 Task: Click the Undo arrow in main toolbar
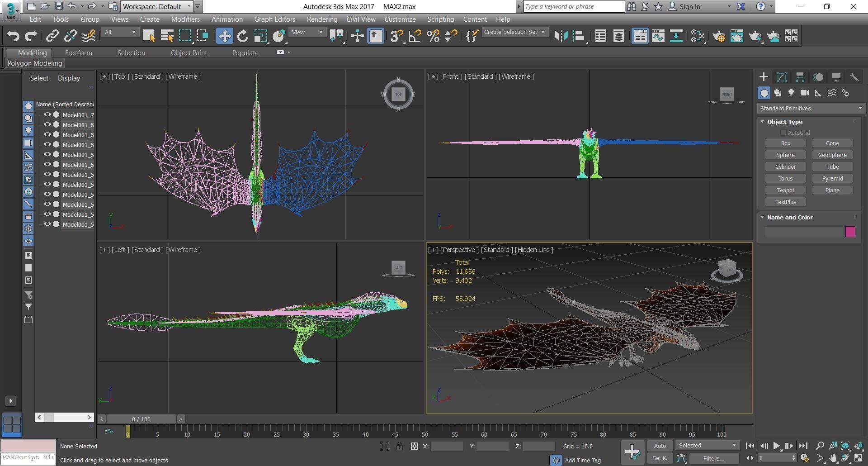pyautogui.click(x=13, y=36)
